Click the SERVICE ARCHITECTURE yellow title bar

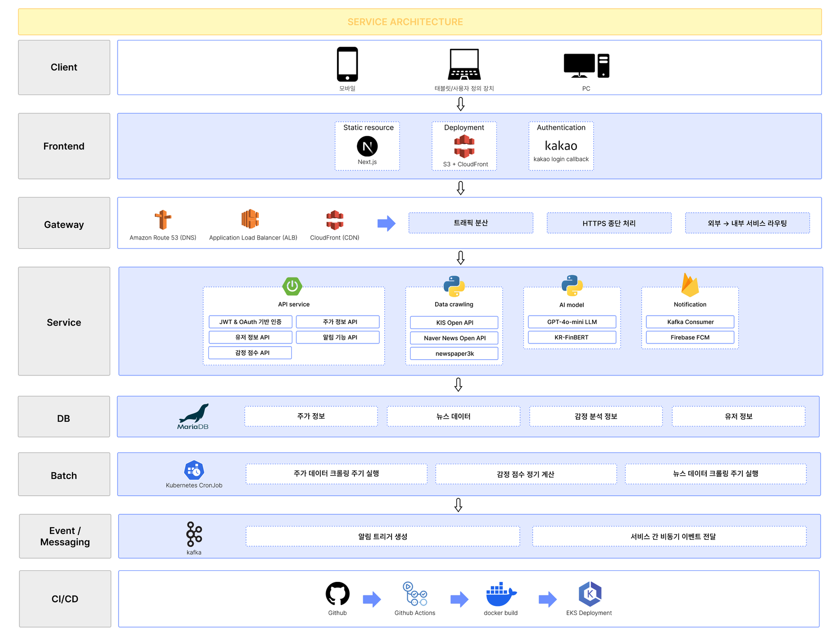point(420,22)
